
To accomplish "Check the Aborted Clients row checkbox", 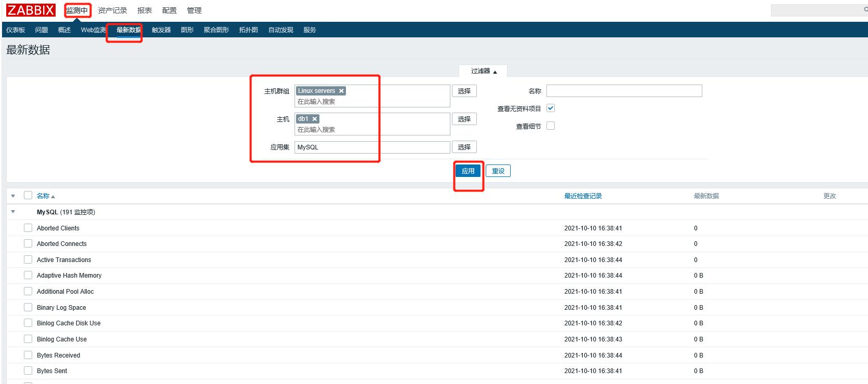I will point(28,228).
